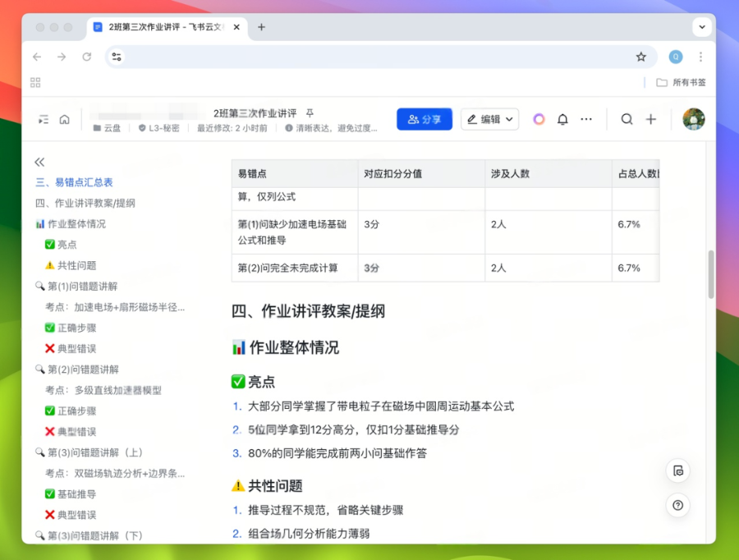Viewport: 739px width, 560px height.
Task: Open notifications bell icon
Action: point(562,119)
